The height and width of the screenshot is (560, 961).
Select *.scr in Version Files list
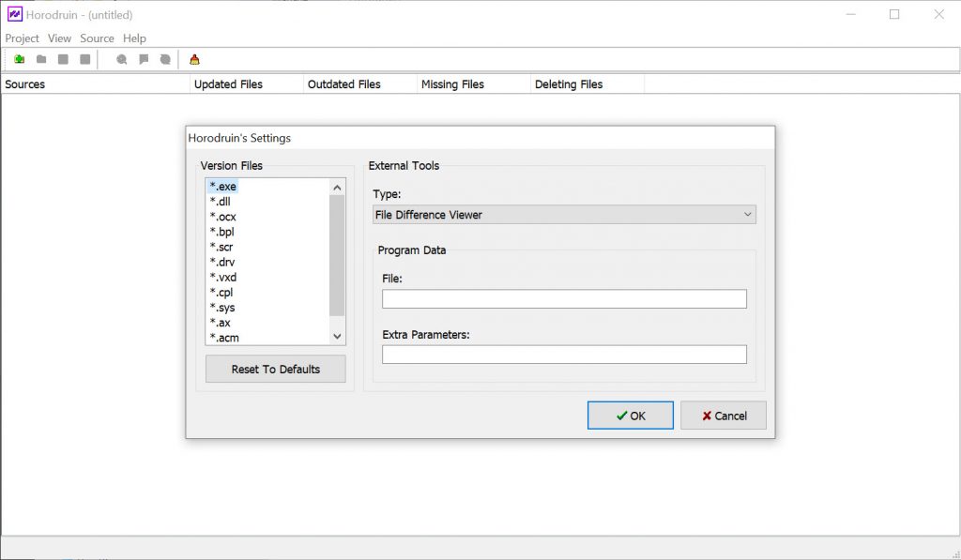[221, 247]
